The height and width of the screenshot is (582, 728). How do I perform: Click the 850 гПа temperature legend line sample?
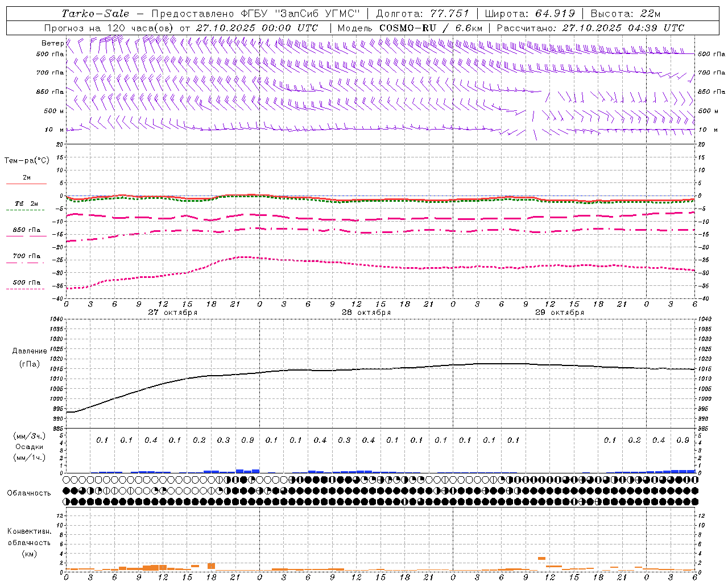[26, 236]
